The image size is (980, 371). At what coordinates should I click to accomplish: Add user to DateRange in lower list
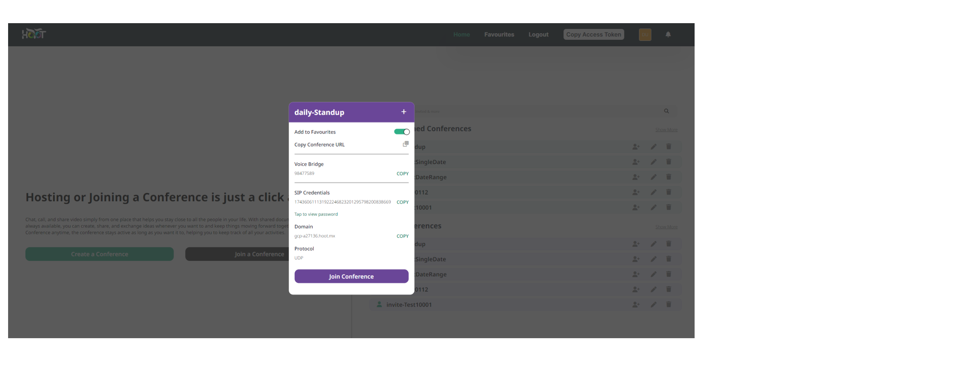coord(636,274)
